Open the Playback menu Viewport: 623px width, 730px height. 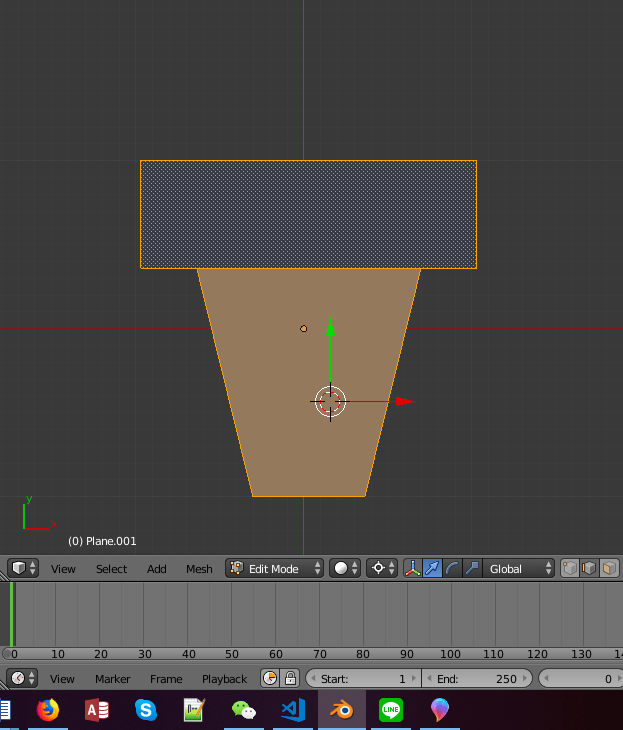point(224,679)
